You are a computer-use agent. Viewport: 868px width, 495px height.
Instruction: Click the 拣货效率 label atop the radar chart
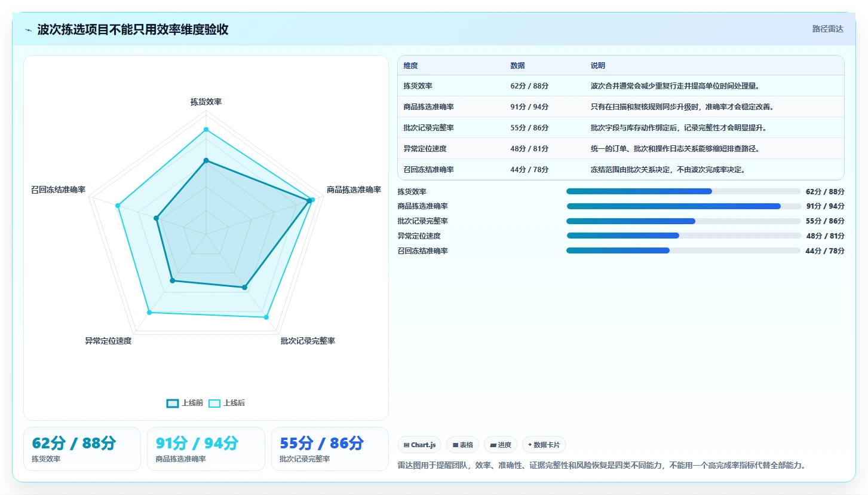click(206, 102)
